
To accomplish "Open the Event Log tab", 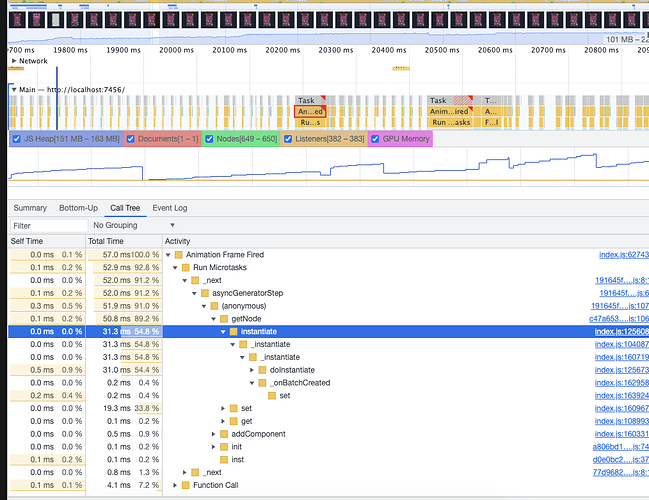I will [x=170, y=208].
